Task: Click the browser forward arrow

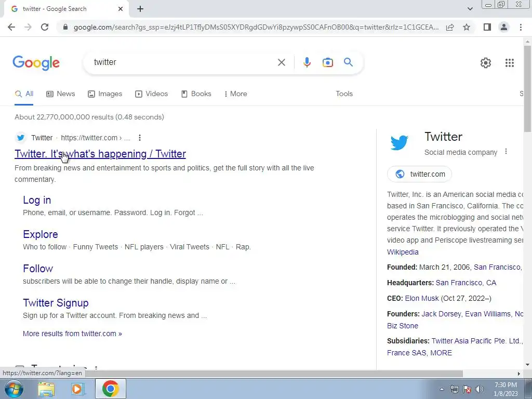Action: pyautogui.click(x=28, y=27)
